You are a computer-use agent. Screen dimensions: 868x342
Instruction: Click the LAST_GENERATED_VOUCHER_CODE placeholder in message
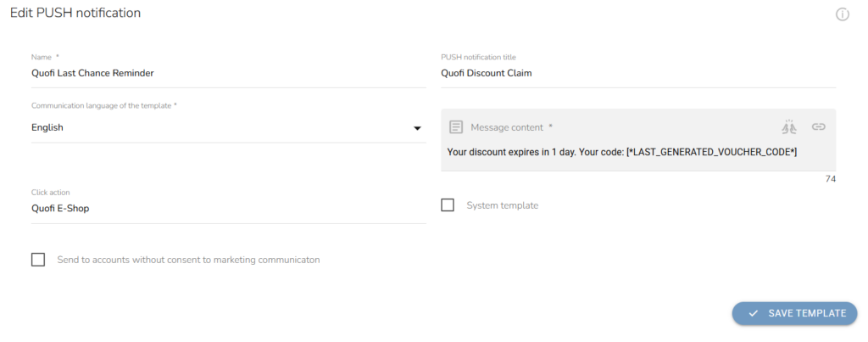tap(711, 152)
